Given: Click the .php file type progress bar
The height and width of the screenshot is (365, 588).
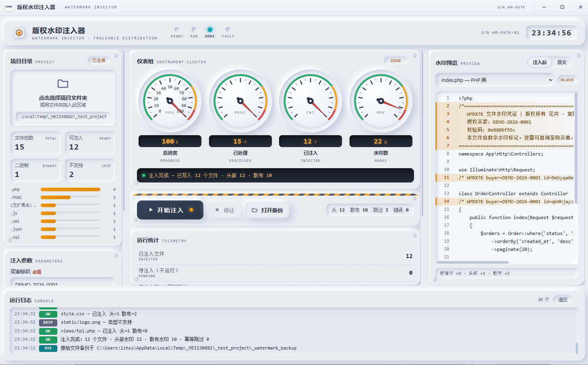Looking at the screenshot, I should pos(70,190).
